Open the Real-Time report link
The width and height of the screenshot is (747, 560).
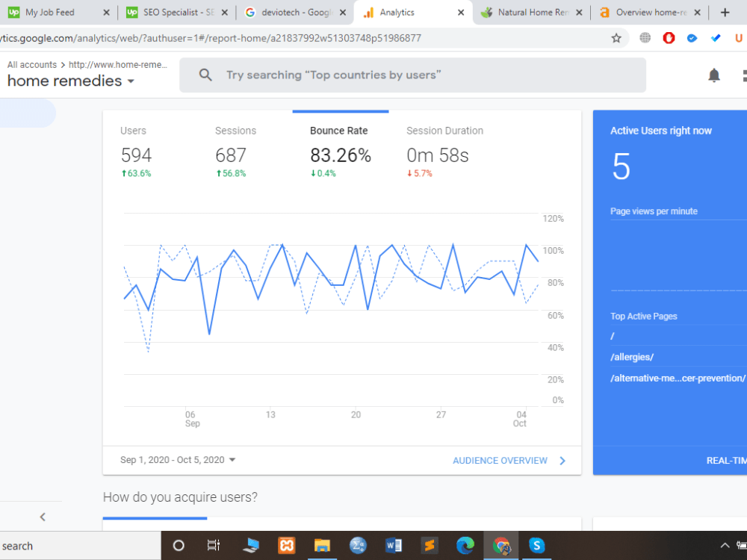[727, 461]
